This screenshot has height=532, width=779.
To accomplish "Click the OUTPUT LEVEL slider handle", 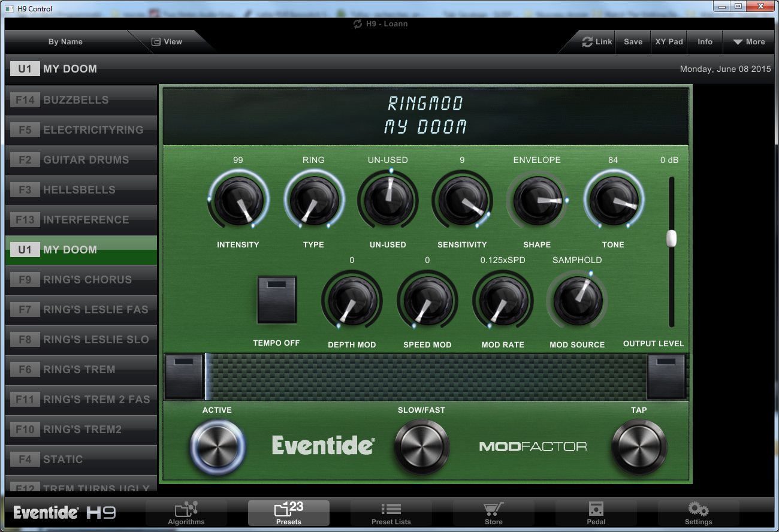I will click(671, 238).
